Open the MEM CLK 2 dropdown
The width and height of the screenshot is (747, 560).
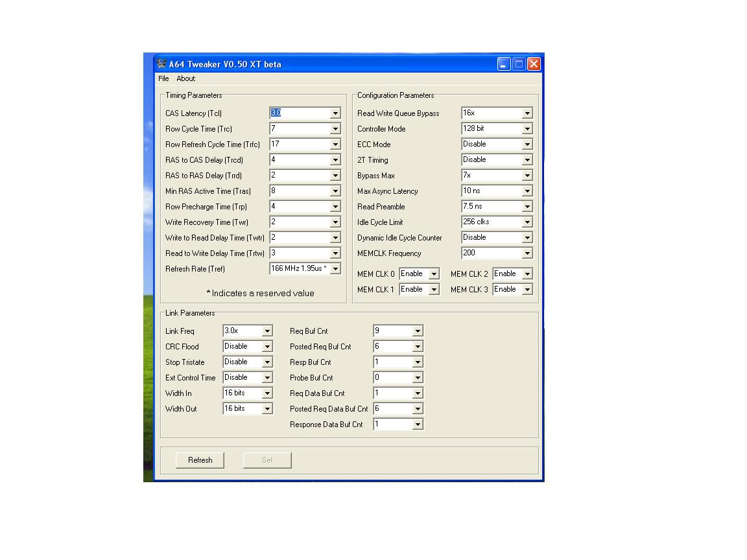527,274
